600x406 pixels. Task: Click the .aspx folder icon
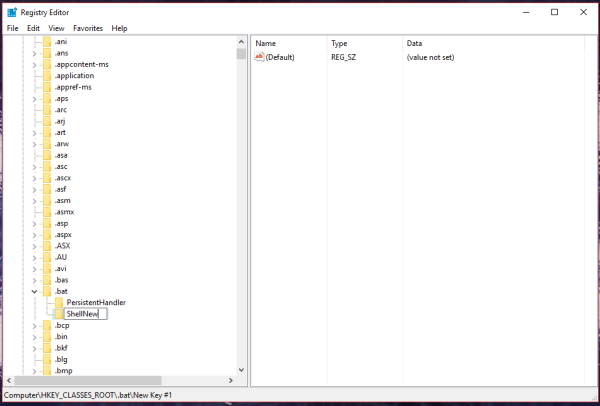(x=47, y=234)
